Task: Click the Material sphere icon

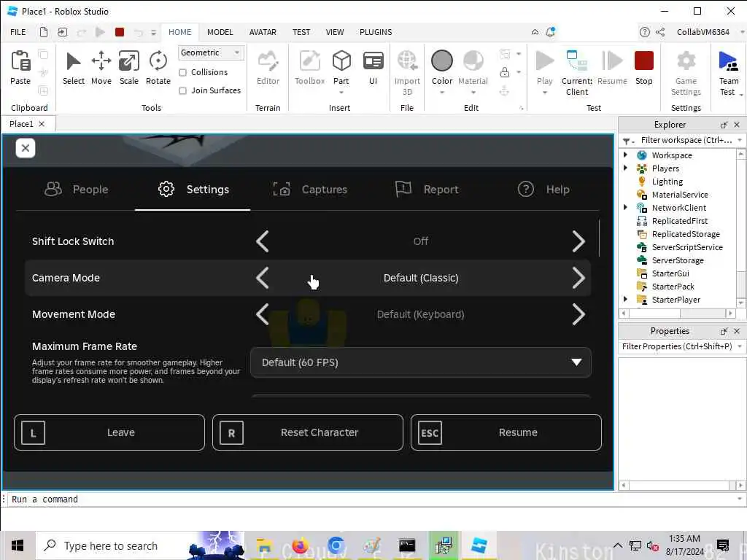Action: [x=473, y=61]
